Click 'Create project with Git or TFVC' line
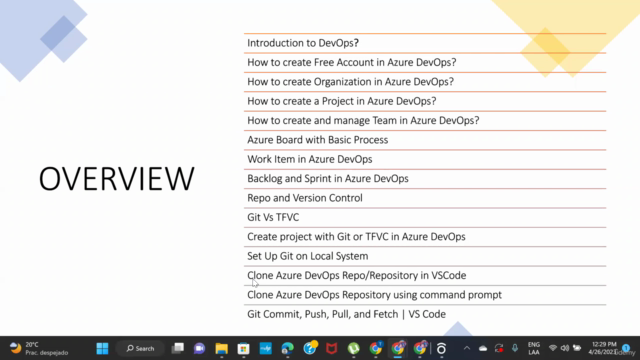The image size is (640, 360). 356,237
